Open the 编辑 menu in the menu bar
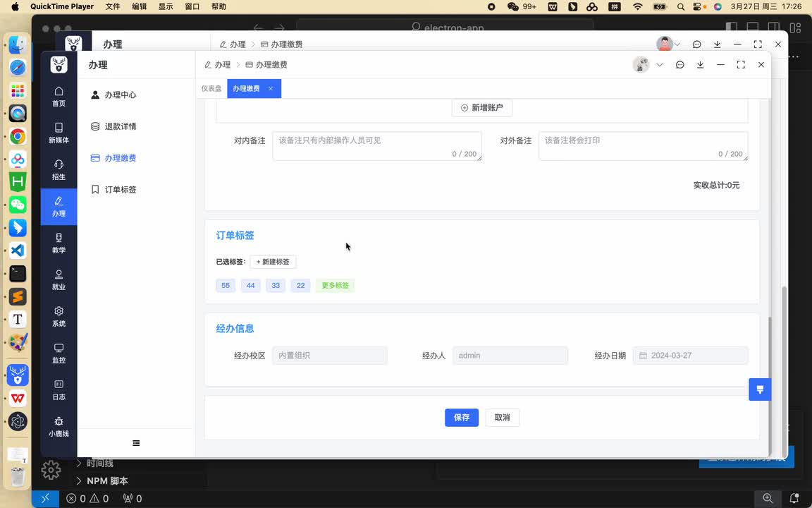Viewport: 812px width, 508px height. 140,7
